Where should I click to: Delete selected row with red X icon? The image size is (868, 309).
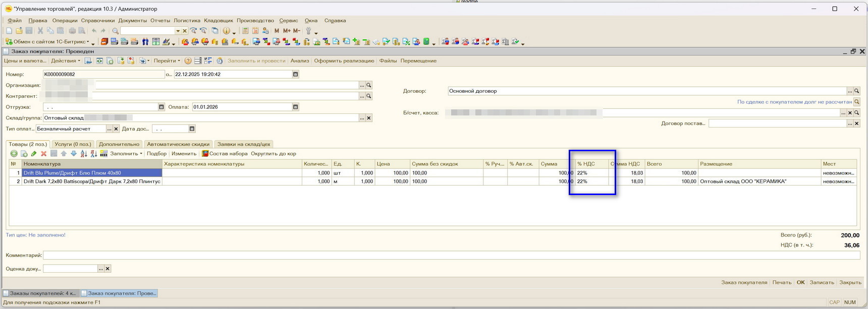[44, 154]
